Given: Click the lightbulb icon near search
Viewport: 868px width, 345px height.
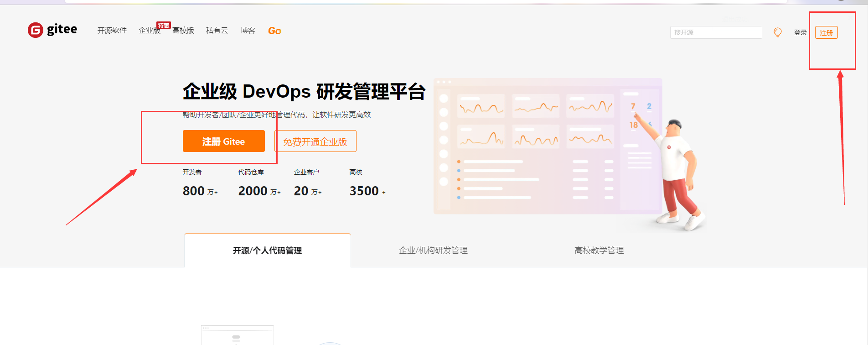Looking at the screenshot, I should [778, 32].
